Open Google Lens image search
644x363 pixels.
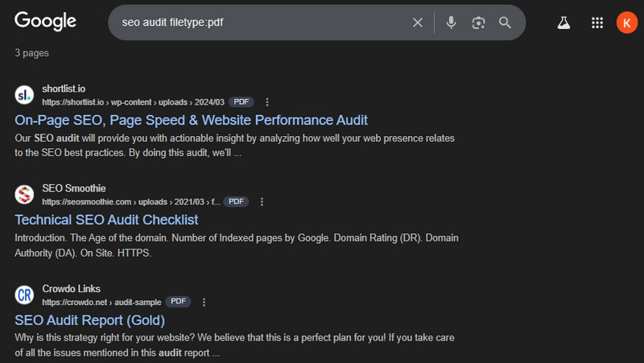(478, 23)
